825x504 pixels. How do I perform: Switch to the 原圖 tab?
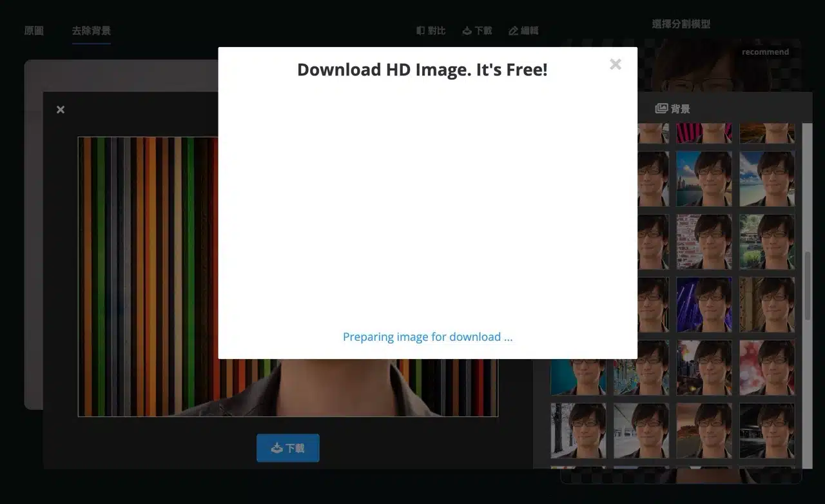click(34, 30)
